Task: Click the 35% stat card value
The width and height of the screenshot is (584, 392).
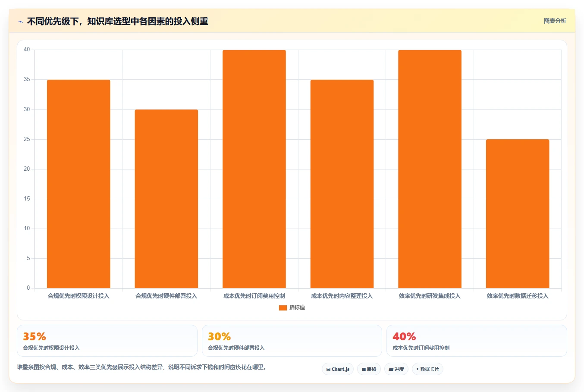Action: (x=35, y=336)
